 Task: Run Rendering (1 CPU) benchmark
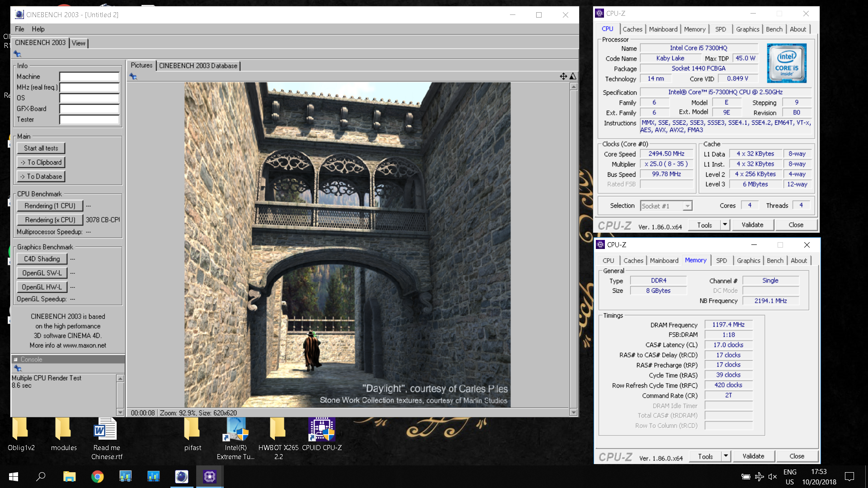coord(50,206)
